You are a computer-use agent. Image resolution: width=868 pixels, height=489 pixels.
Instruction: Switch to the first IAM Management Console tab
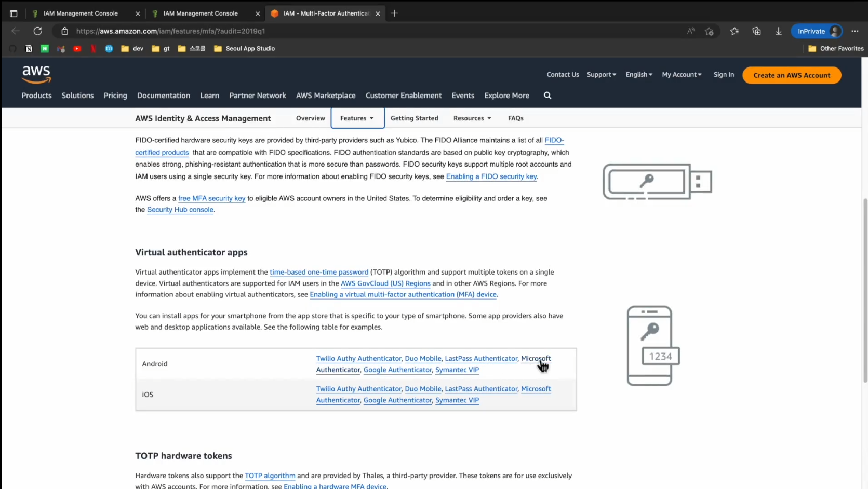coord(81,13)
